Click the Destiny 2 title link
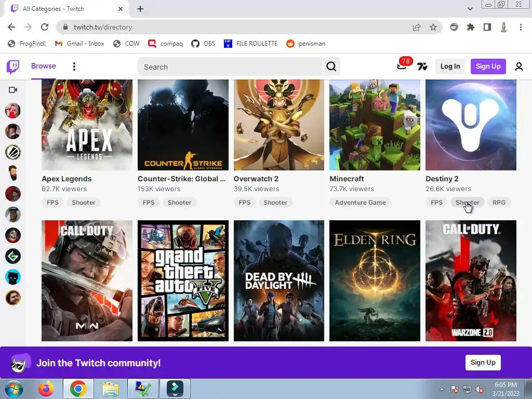Image resolution: width=532 pixels, height=399 pixels. (x=442, y=179)
